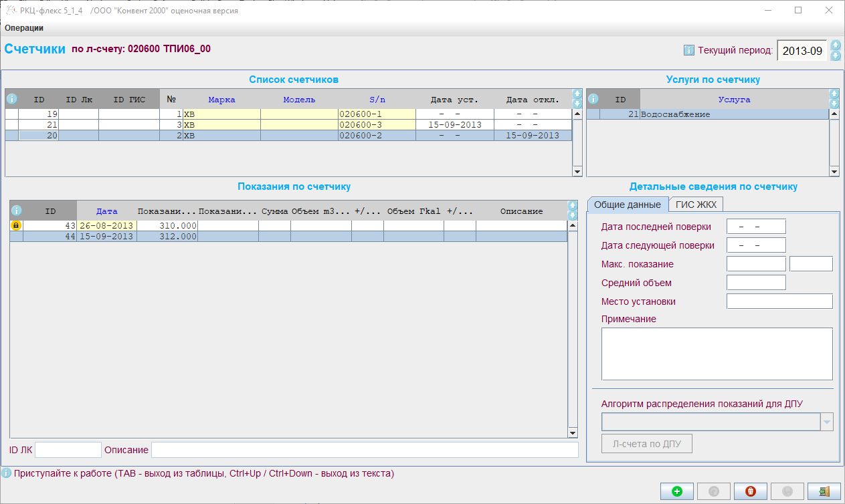
Task: Increase the current period with the up arrow
Action: point(836,45)
